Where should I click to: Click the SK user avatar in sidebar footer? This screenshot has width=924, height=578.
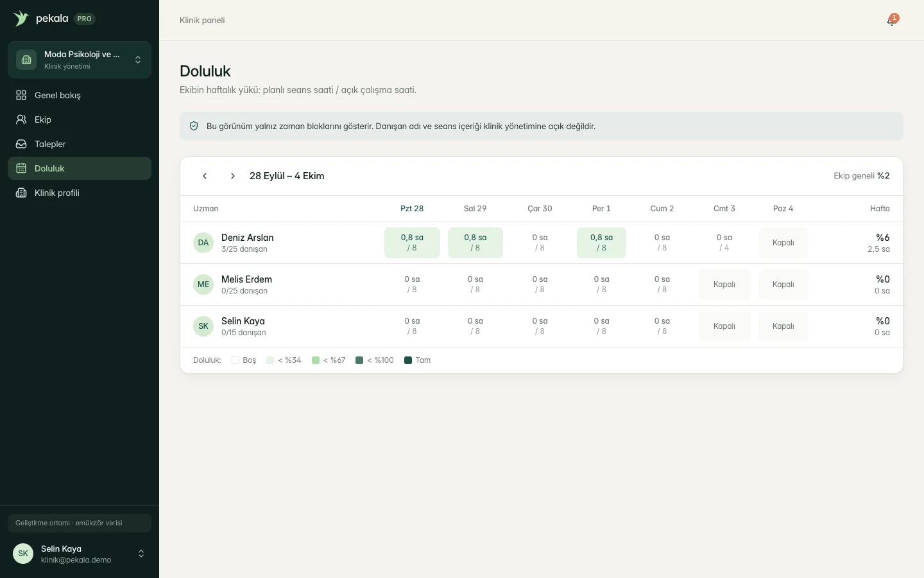tap(23, 554)
